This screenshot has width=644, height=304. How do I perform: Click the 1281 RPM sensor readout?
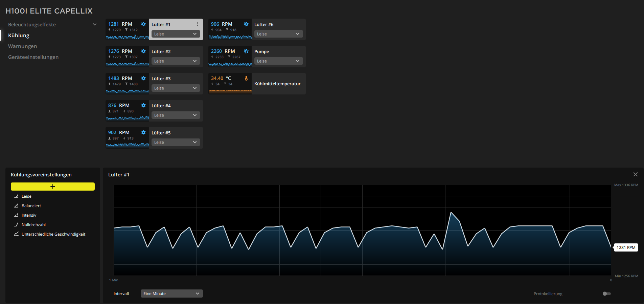(x=120, y=24)
